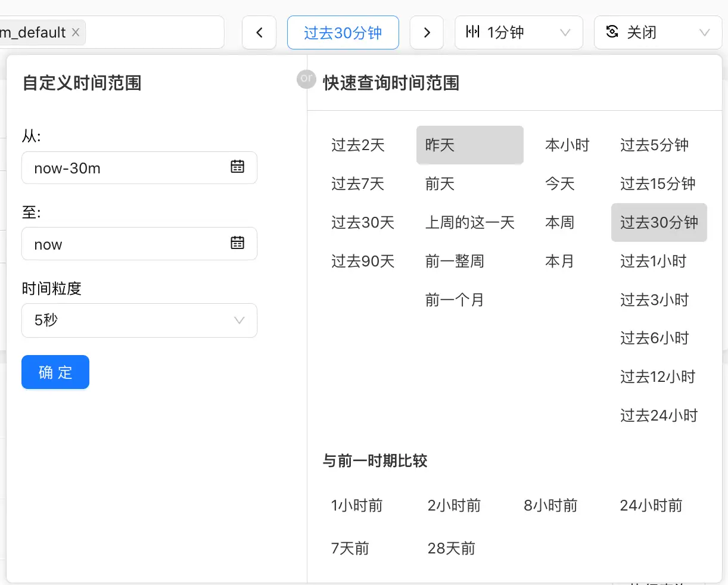728x585 pixels.
Task: Compare with 28天前 period
Action: coord(451,549)
